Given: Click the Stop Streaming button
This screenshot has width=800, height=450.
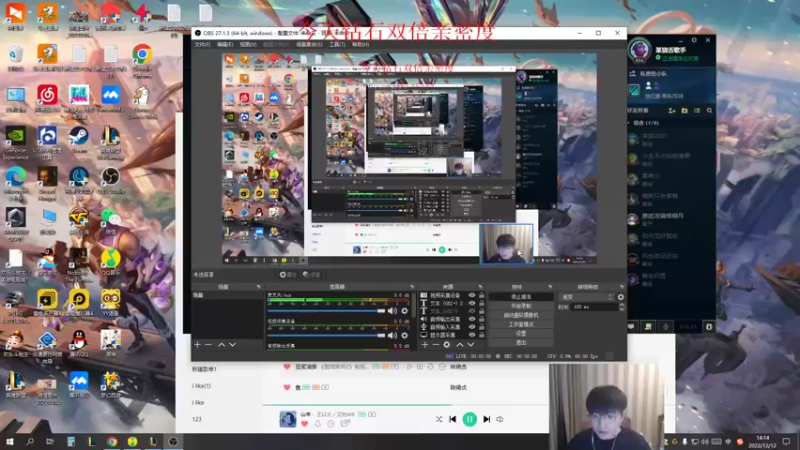Looking at the screenshot, I should click(521, 297).
